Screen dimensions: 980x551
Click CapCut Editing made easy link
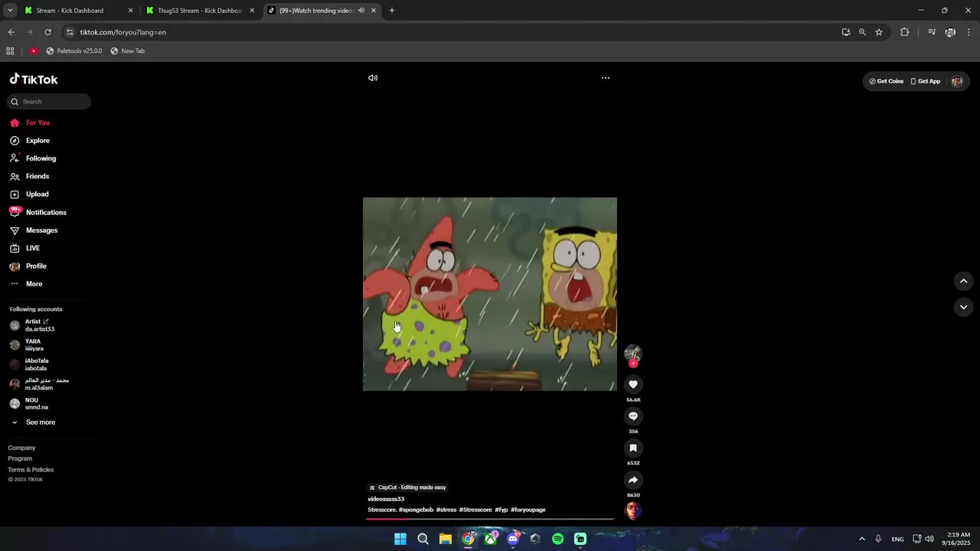pos(407,487)
